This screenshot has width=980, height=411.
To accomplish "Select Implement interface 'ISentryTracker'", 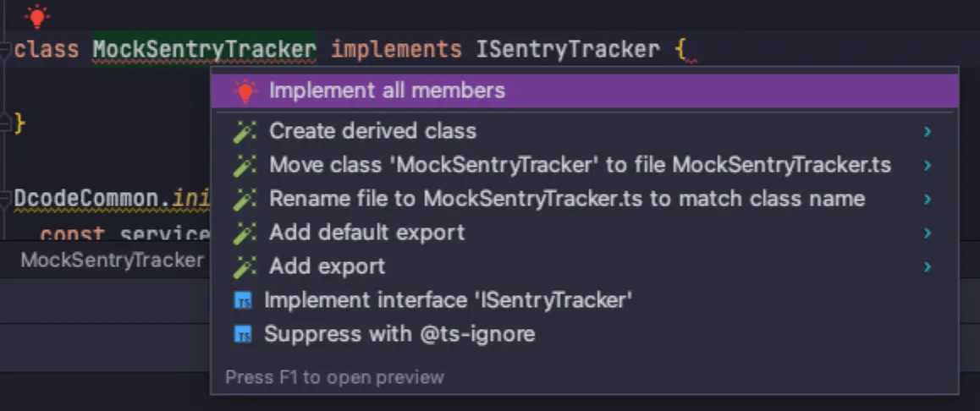I will pos(448,299).
